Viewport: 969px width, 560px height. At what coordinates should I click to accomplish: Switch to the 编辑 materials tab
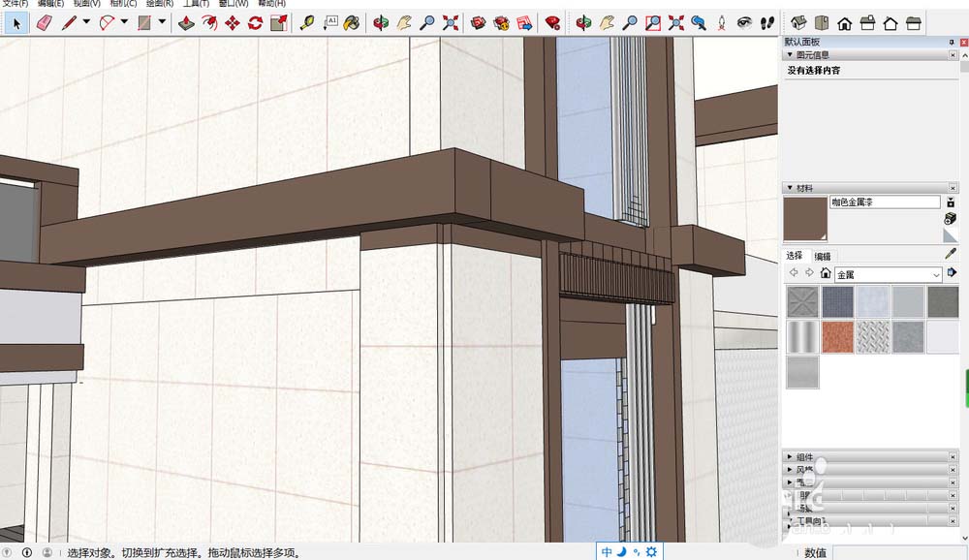click(x=823, y=256)
